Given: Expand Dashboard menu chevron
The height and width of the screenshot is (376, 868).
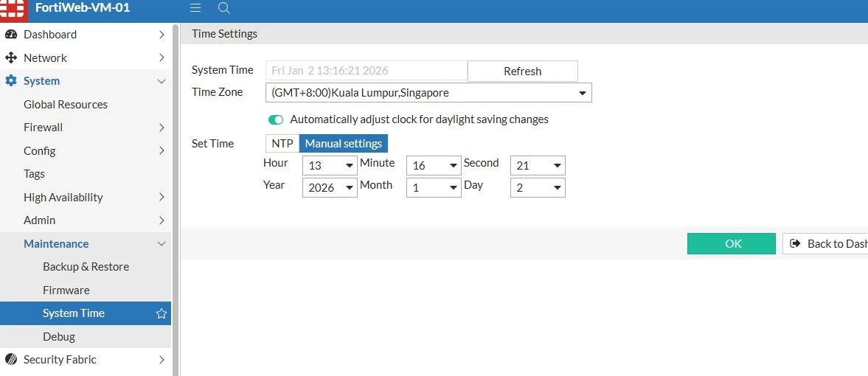Looking at the screenshot, I should coord(162,35).
